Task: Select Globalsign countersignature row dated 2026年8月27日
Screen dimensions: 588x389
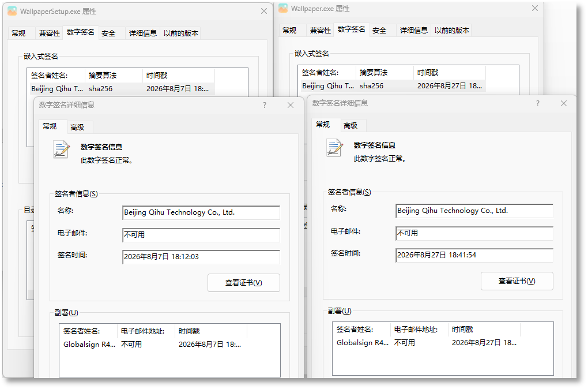Action: point(427,342)
